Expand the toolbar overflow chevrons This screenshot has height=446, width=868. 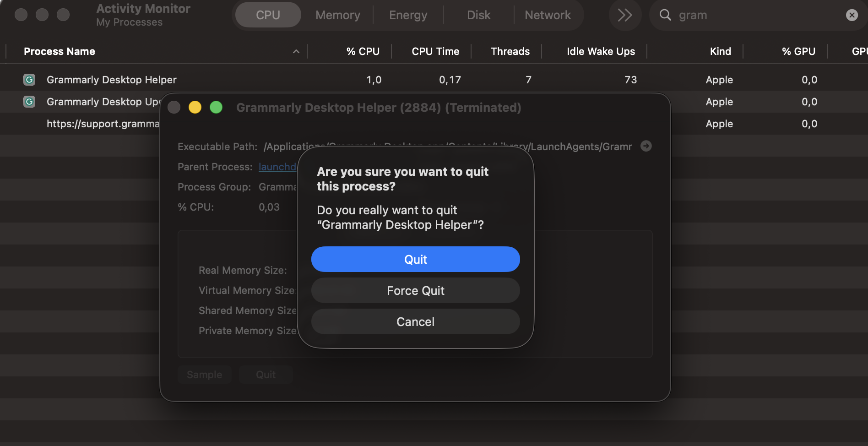point(625,15)
